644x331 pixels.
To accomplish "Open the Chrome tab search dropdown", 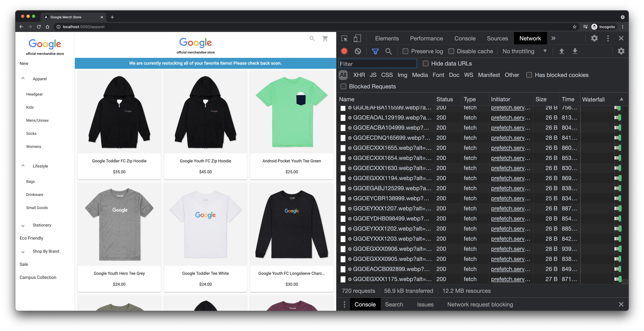I will (x=623, y=17).
